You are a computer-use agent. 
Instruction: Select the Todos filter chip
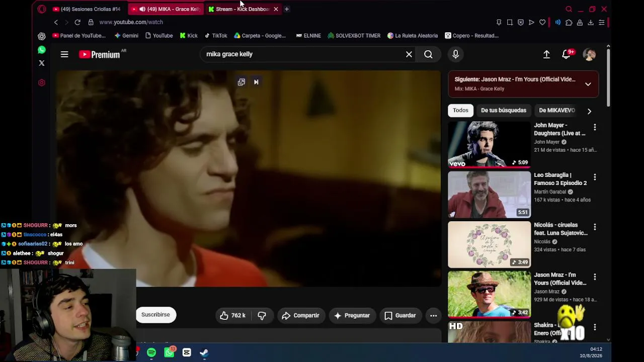pos(460,111)
